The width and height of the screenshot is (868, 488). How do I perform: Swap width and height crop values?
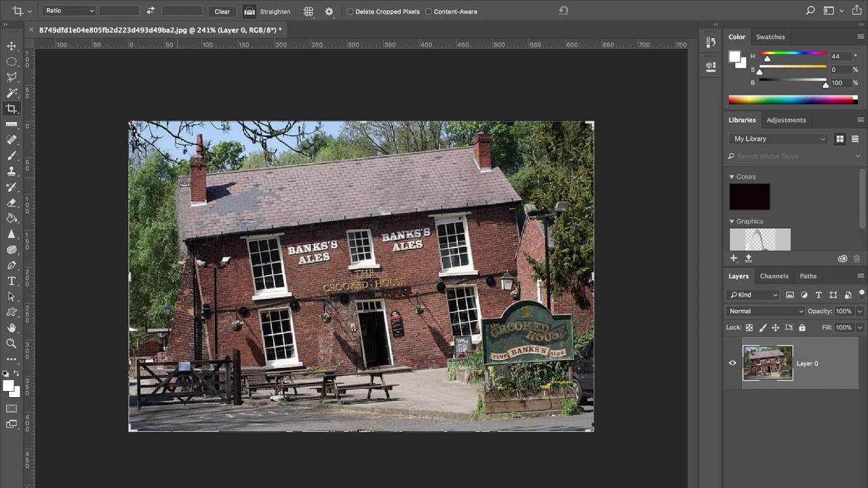[x=151, y=11]
